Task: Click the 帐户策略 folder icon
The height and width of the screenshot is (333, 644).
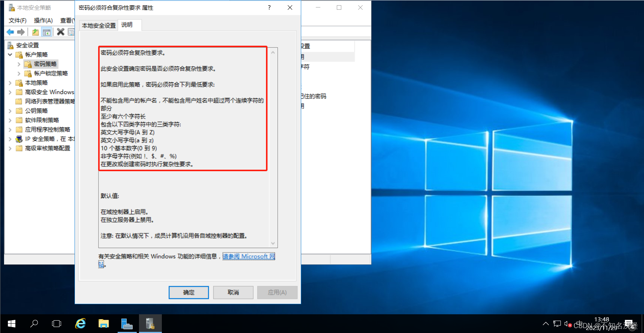Action: pyautogui.click(x=19, y=55)
